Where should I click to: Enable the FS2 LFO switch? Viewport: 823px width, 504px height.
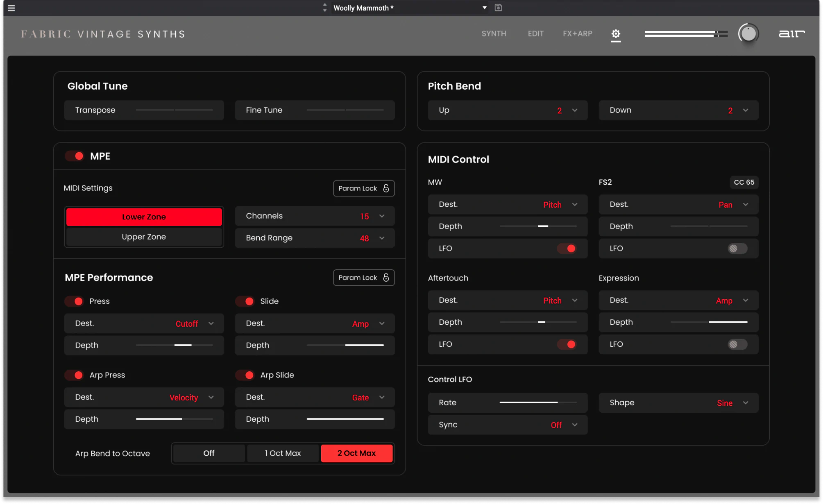pyautogui.click(x=737, y=249)
